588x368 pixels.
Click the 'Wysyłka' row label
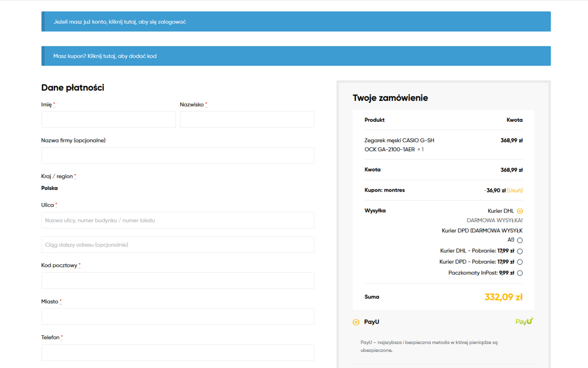tap(375, 210)
